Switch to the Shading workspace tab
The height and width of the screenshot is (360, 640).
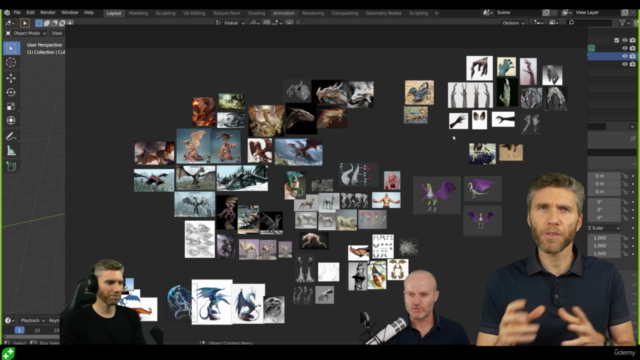pos(256,13)
